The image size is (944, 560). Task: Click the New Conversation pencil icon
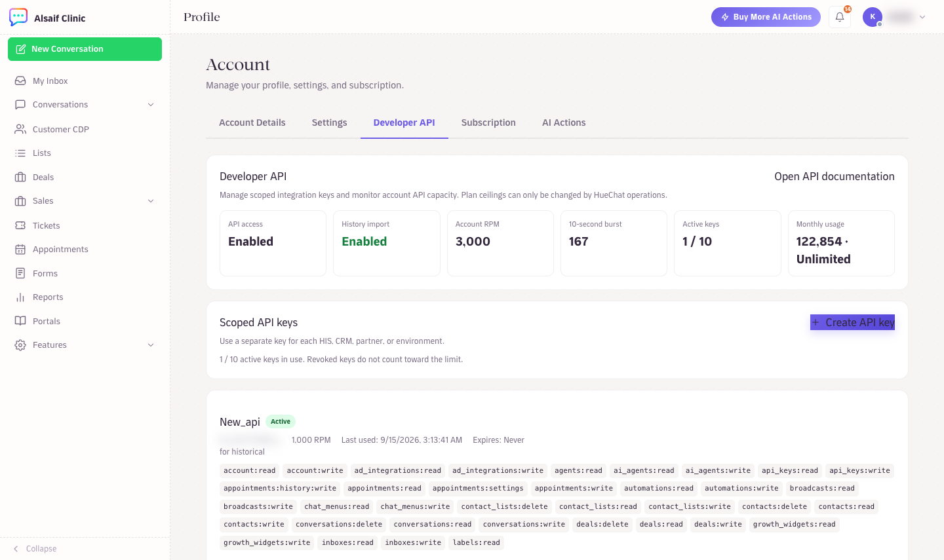click(x=21, y=49)
